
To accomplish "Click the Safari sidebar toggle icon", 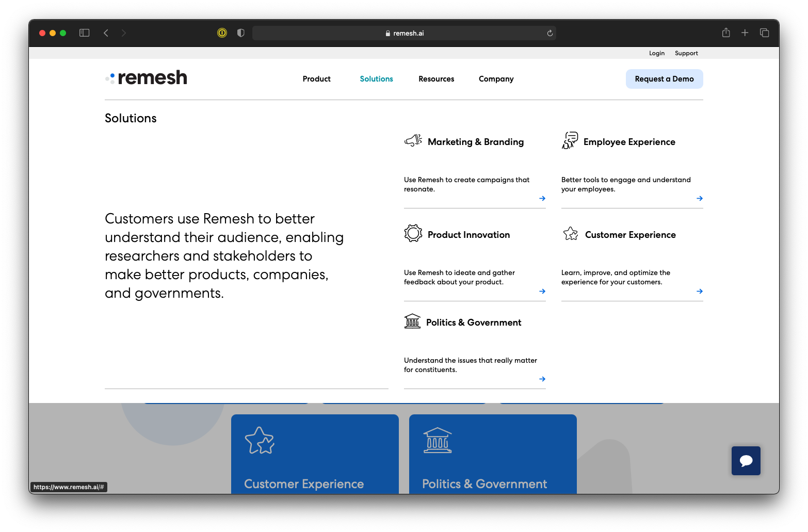I will [85, 33].
